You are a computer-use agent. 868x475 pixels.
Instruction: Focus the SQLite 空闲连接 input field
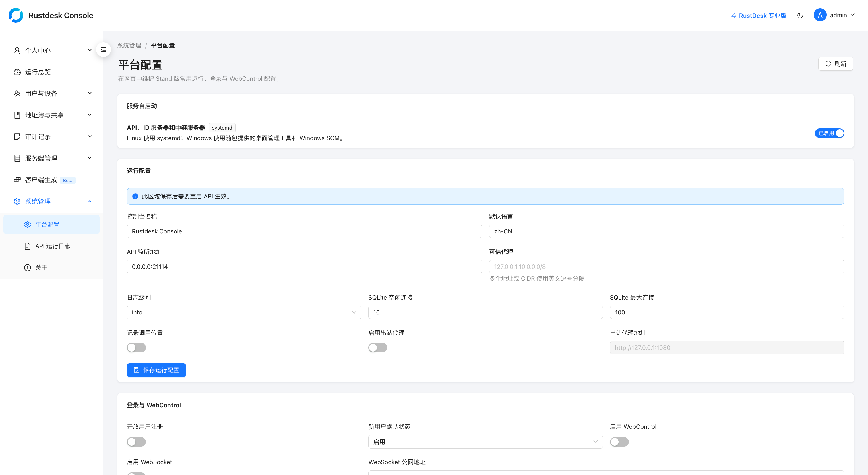[485, 312]
